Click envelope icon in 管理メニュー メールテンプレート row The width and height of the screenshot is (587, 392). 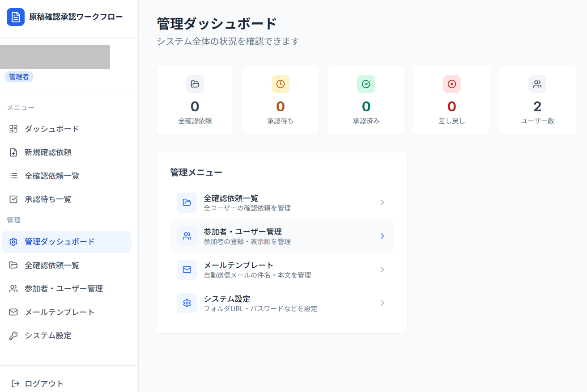(x=187, y=270)
